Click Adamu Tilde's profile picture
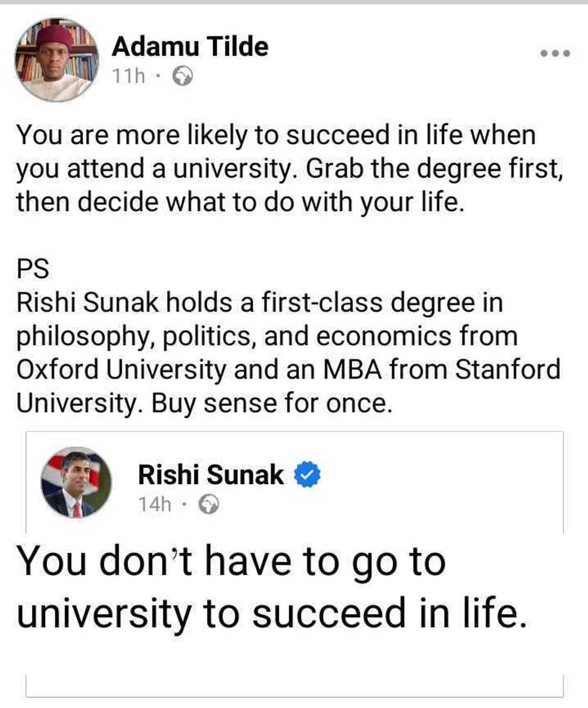588x708 pixels. tap(57, 59)
